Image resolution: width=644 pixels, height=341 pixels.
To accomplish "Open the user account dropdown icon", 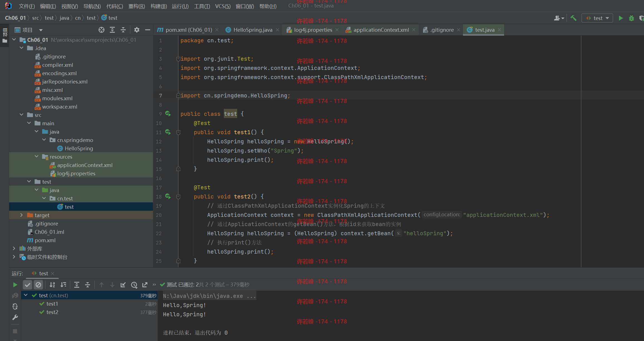I will click(x=559, y=18).
